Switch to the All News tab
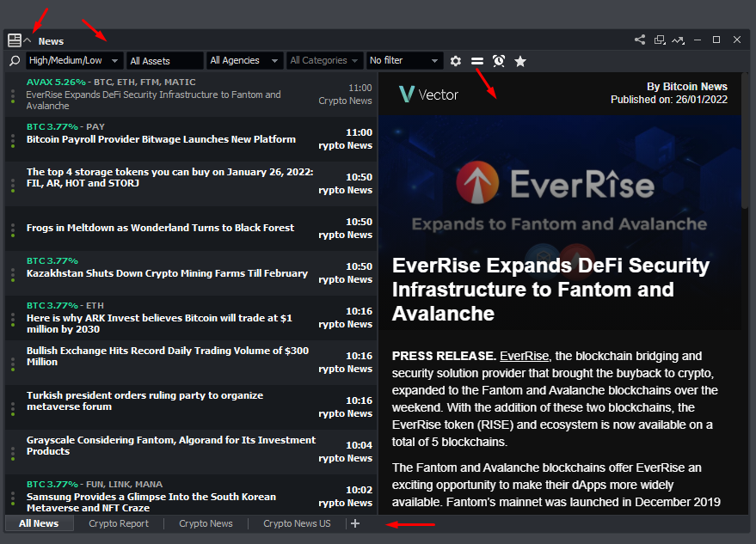 pos(39,523)
